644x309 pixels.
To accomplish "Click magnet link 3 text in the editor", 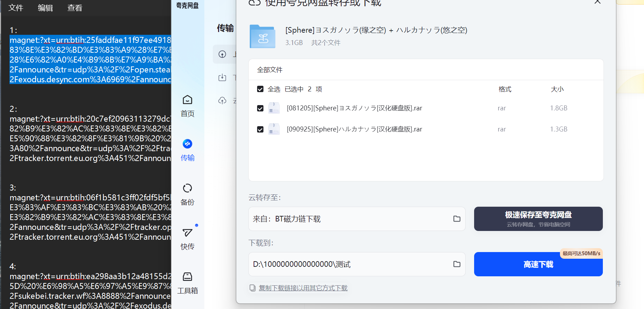I will tap(90, 217).
